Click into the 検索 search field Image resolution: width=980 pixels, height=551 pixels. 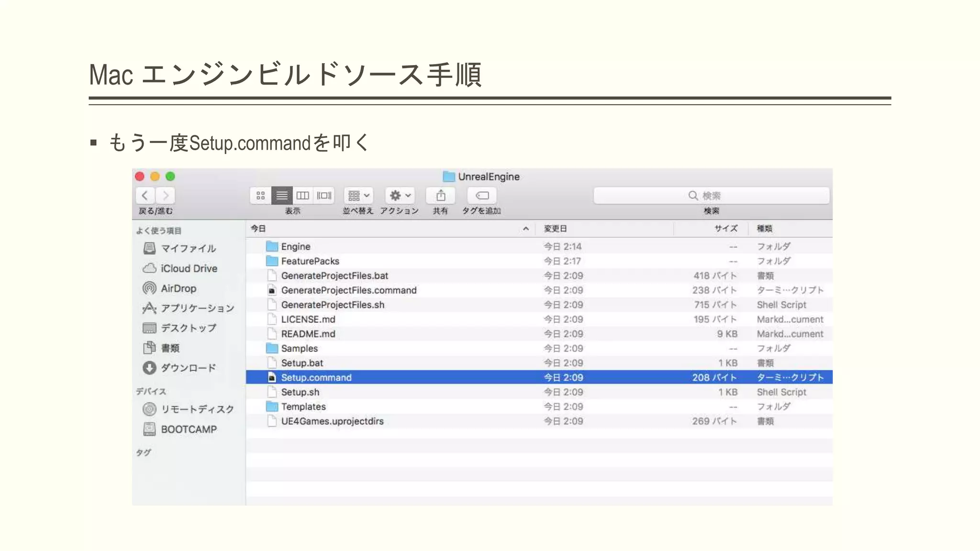click(711, 195)
